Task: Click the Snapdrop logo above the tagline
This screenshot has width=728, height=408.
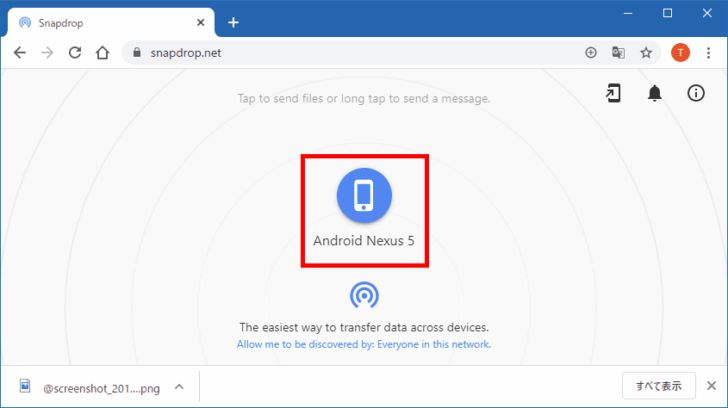Action: pyautogui.click(x=364, y=295)
